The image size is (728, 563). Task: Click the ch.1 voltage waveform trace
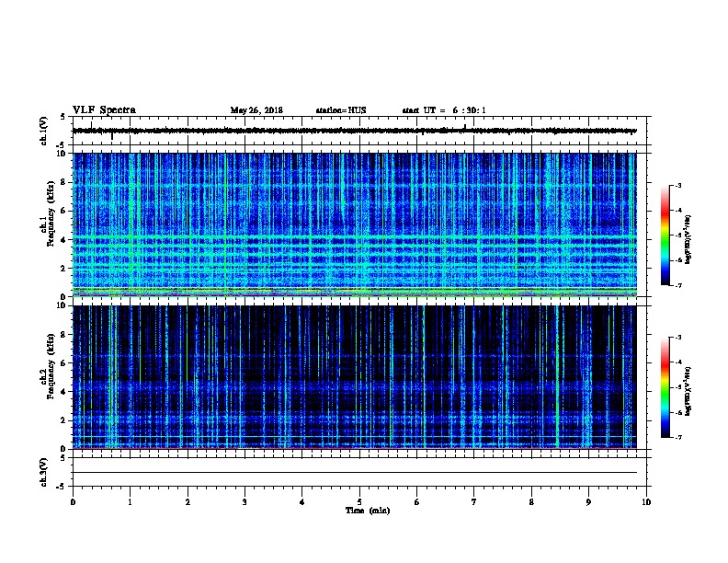pos(354,131)
